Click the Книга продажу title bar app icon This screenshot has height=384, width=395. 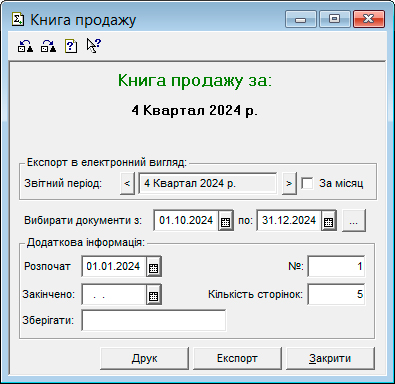tap(18, 19)
